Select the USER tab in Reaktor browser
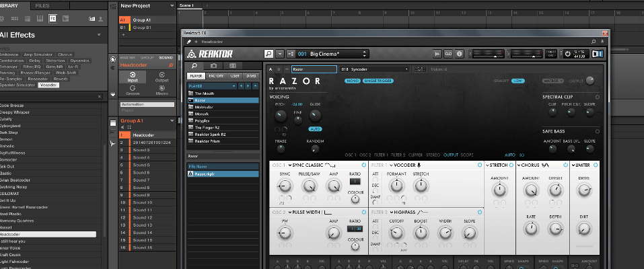The width and height of the screenshot is (644, 269). click(235, 76)
